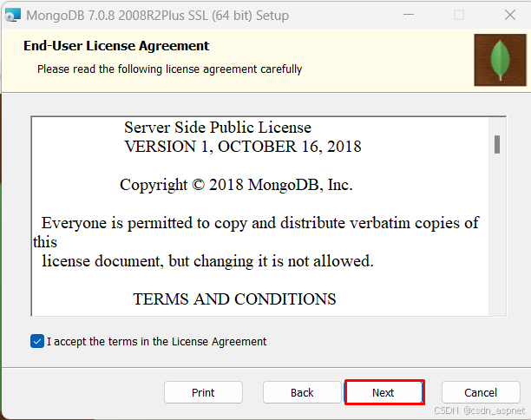Go Back to the previous setup step
The width and height of the screenshot is (531, 420).
tap(302, 392)
